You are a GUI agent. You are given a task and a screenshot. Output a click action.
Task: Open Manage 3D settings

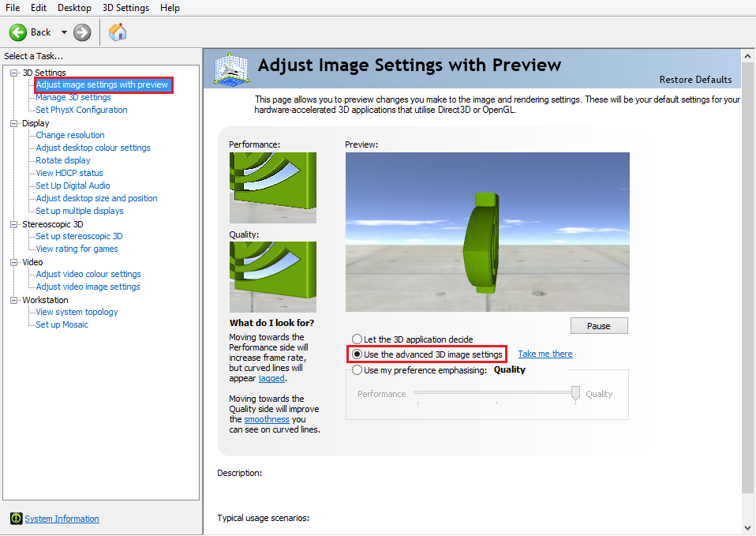pos(73,97)
